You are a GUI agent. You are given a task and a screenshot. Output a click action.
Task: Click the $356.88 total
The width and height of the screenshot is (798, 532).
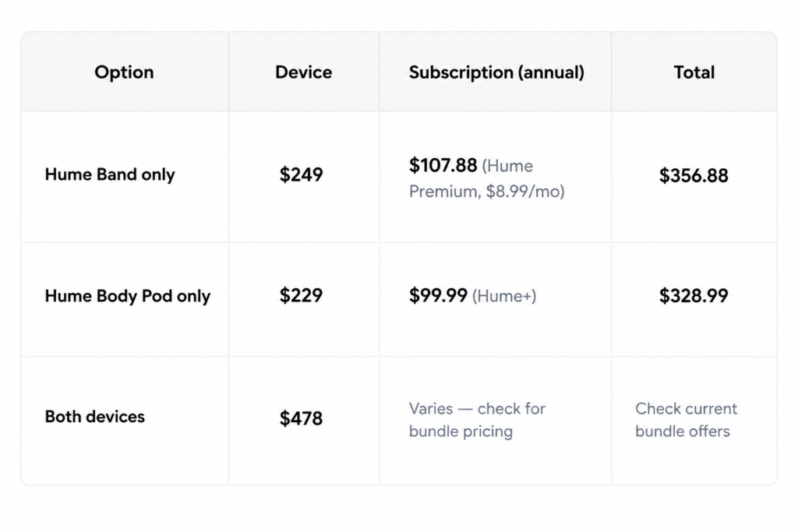694,175
